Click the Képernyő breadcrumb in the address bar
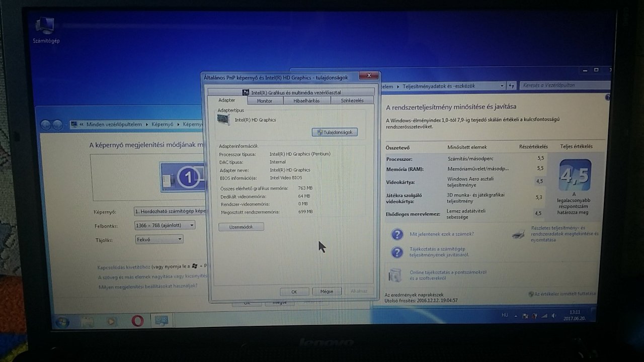Viewport: 644px width, 362px height. point(163,124)
